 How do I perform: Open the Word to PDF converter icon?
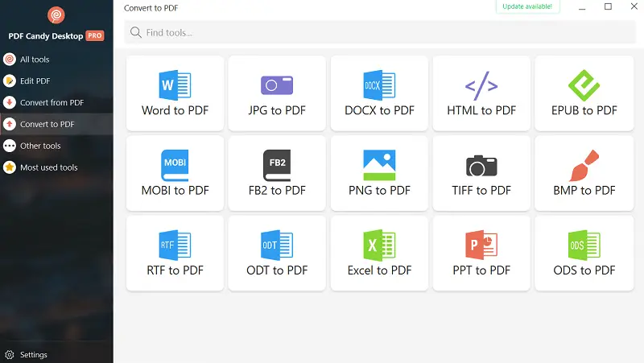[x=175, y=85]
